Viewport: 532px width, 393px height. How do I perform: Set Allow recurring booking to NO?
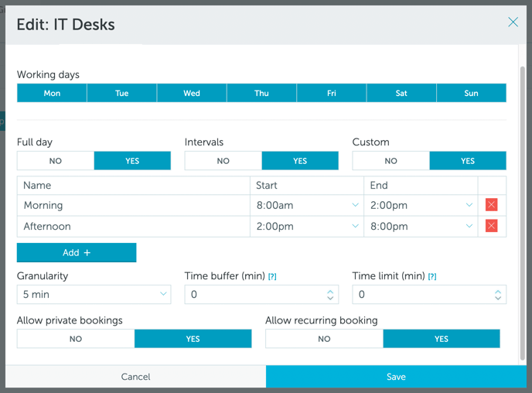(324, 339)
